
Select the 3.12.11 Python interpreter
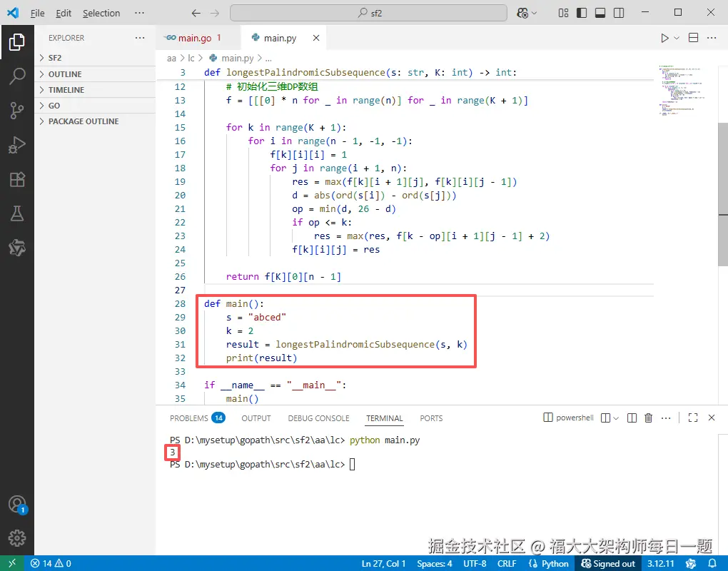tap(661, 564)
